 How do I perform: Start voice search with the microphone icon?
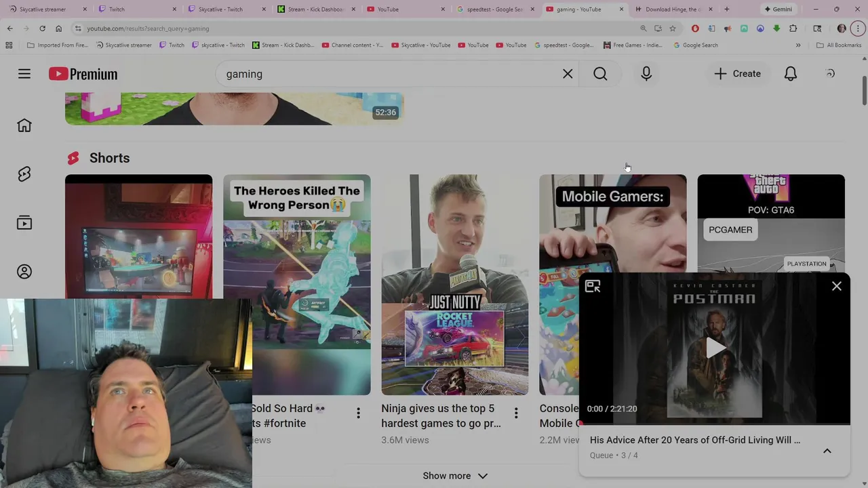coord(646,74)
